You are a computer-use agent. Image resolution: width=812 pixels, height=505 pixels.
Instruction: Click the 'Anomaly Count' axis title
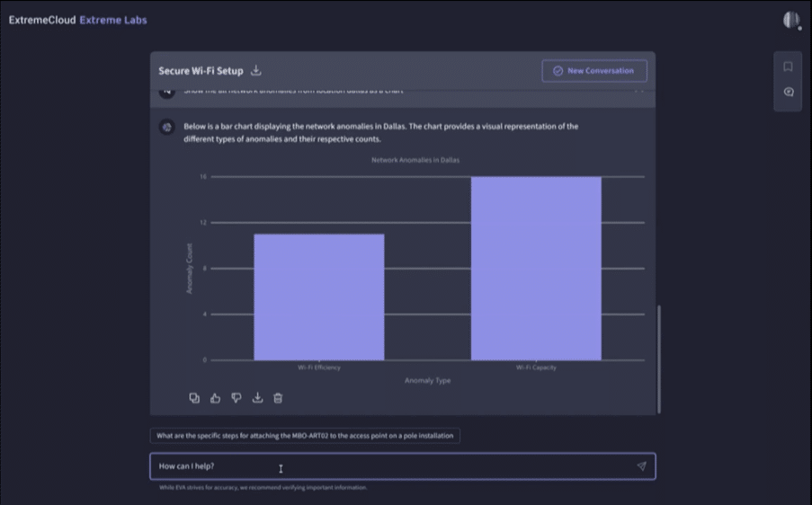pyautogui.click(x=189, y=269)
